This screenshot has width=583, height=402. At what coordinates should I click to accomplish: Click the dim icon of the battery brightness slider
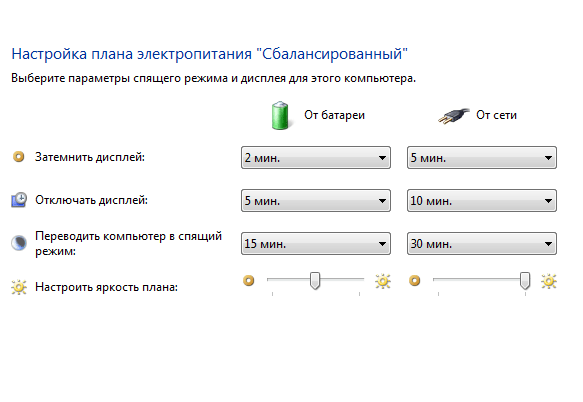249,280
